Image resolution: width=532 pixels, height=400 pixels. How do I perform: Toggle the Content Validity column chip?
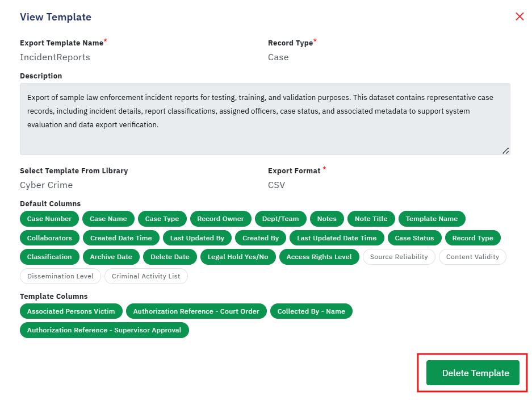[x=472, y=257]
